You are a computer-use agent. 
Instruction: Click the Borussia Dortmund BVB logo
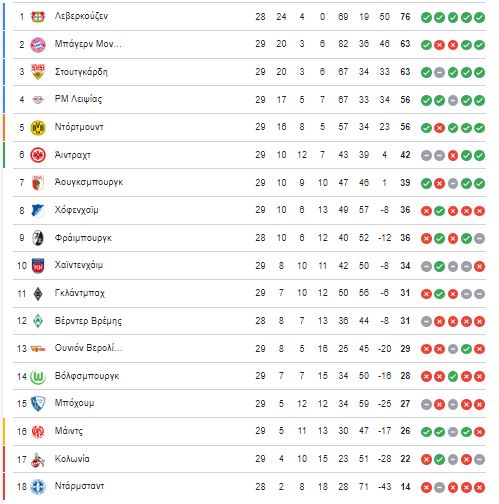point(38,127)
